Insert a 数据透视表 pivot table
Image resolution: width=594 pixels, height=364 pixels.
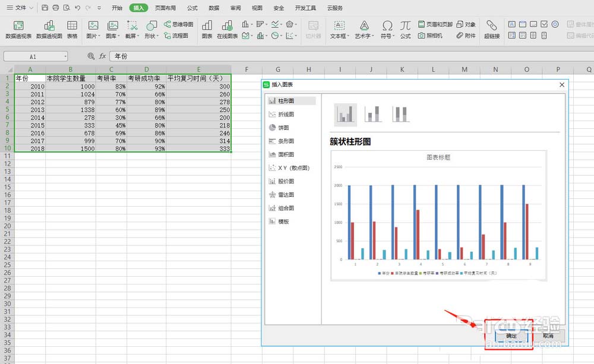(x=18, y=29)
